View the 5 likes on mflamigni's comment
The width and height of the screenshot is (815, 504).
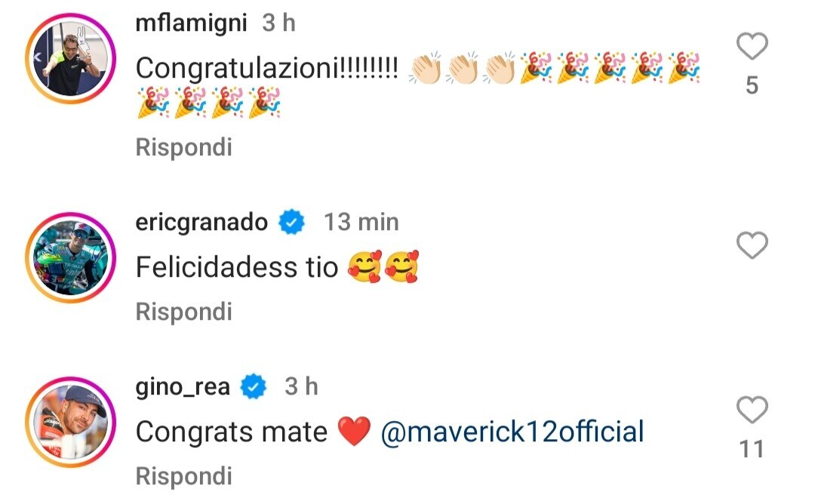coord(751,86)
